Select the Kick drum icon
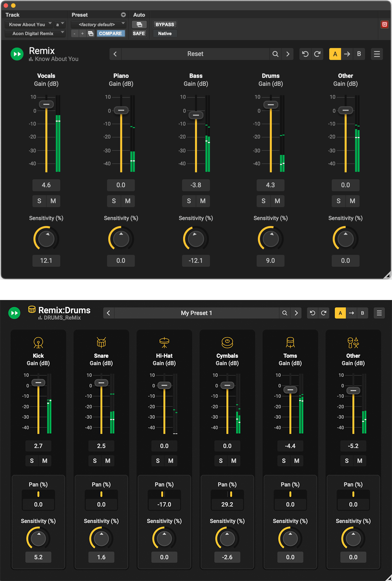Image resolution: width=392 pixels, height=581 pixels. click(38, 342)
